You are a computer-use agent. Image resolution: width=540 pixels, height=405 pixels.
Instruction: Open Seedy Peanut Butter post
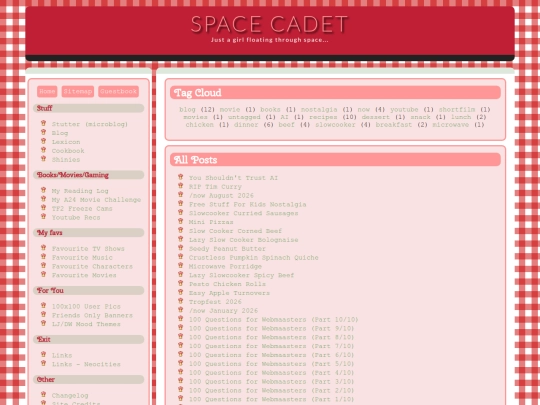click(x=227, y=249)
